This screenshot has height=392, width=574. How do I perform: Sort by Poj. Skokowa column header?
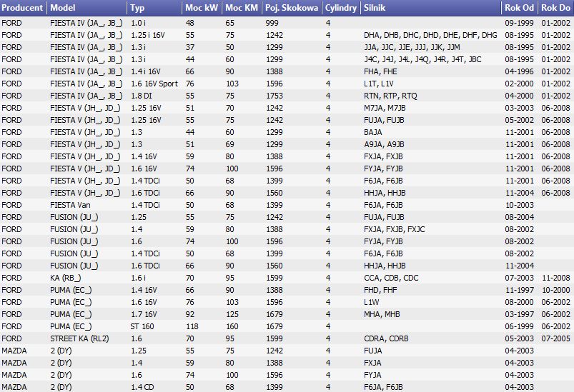(x=292, y=8)
